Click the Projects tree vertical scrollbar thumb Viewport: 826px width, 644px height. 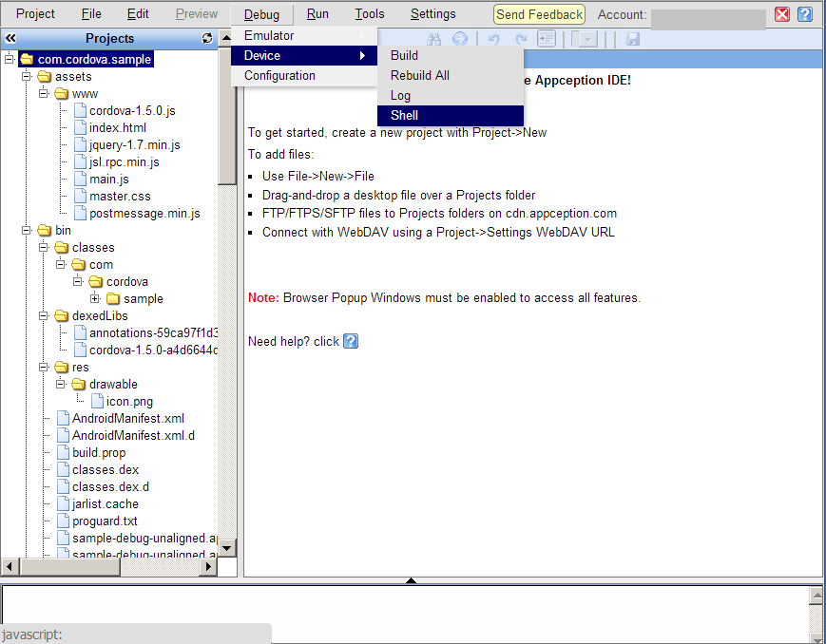coord(226,115)
